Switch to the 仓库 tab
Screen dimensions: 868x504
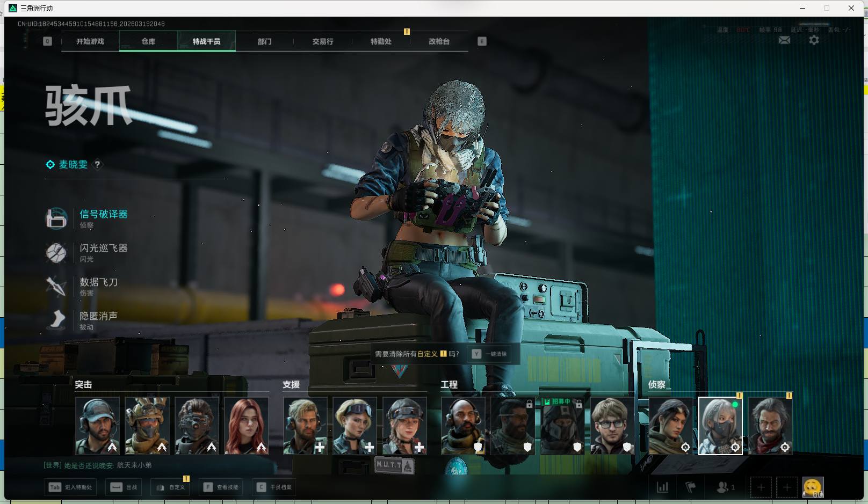(x=148, y=41)
